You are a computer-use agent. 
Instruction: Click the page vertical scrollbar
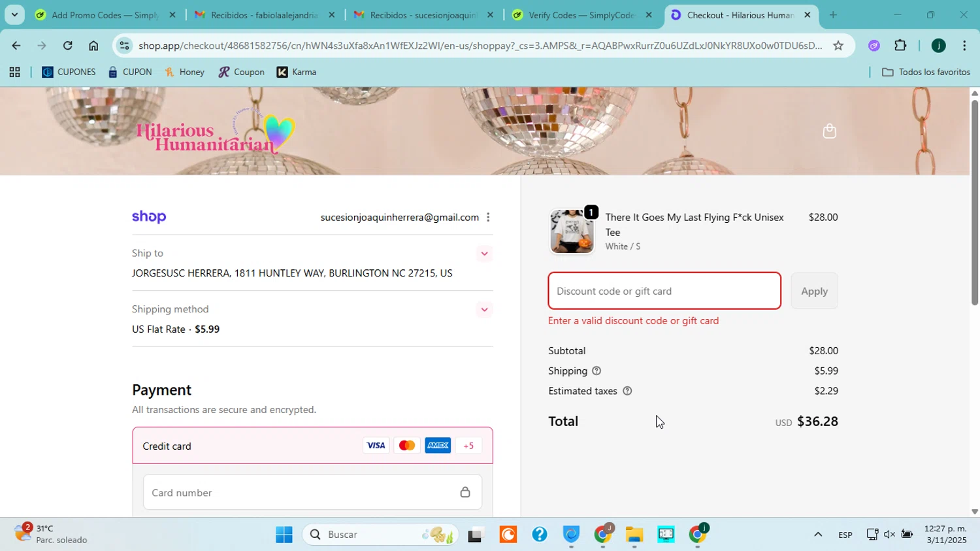(975, 203)
